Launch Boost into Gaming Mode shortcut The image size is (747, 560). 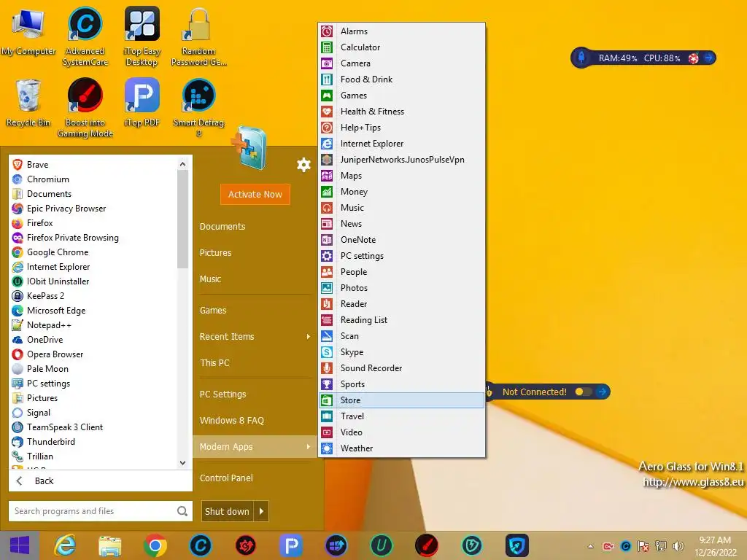tap(85, 108)
